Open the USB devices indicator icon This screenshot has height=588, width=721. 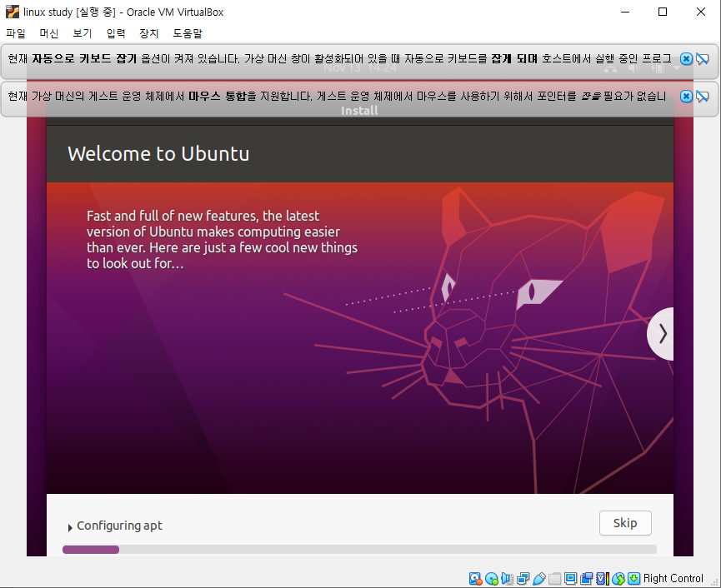tap(539, 578)
